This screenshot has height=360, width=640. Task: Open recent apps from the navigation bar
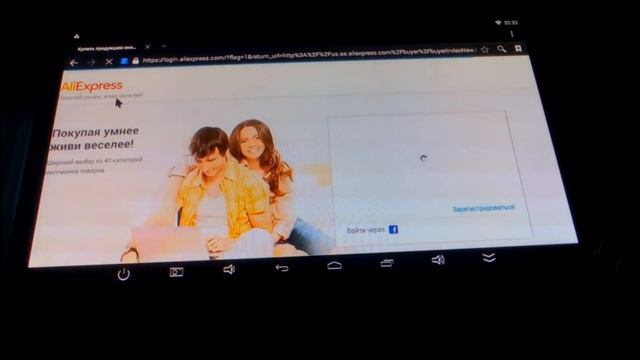pos(387,263)
